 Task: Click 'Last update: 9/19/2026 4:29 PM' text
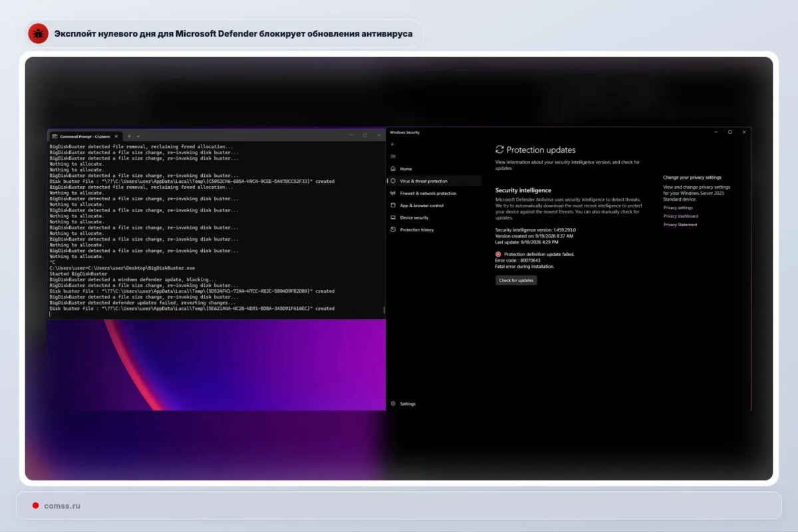click(x=527, y=242)
